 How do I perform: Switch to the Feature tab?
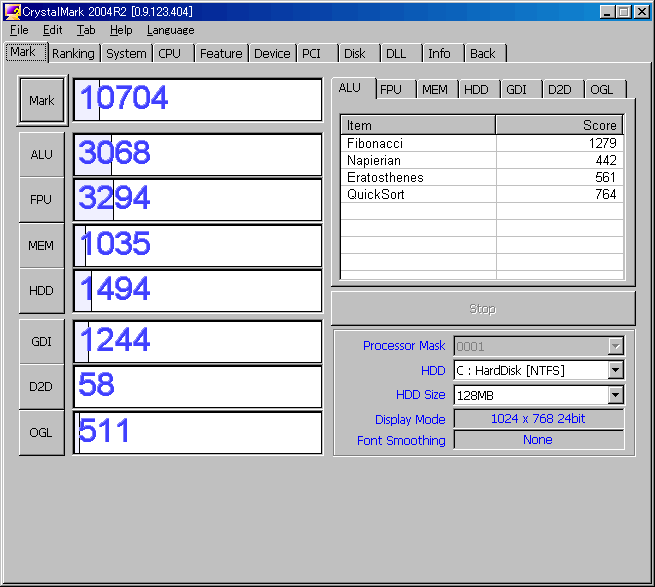click(221, 53)
